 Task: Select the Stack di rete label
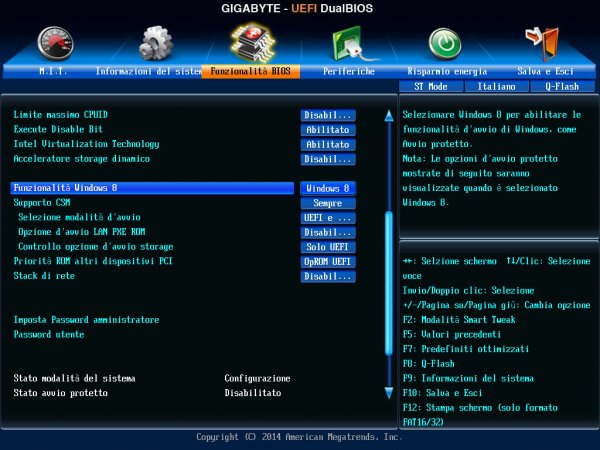click(44, 276)
